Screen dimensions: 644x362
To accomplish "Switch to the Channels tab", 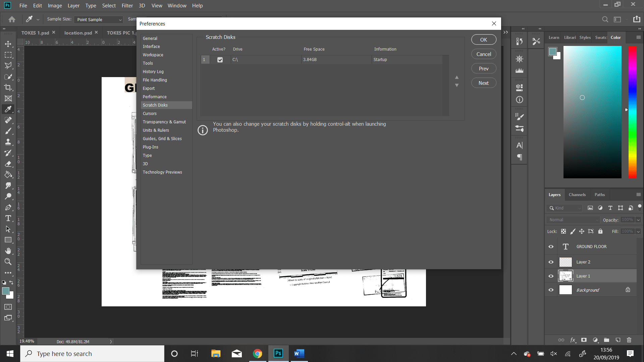I will pyautogui.click(x=577, y=194).
